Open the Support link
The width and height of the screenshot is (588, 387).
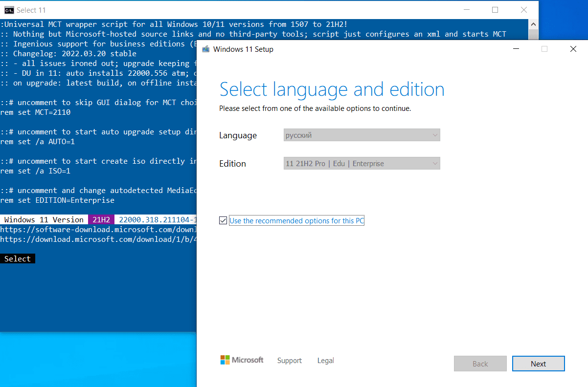click(290, 361)
